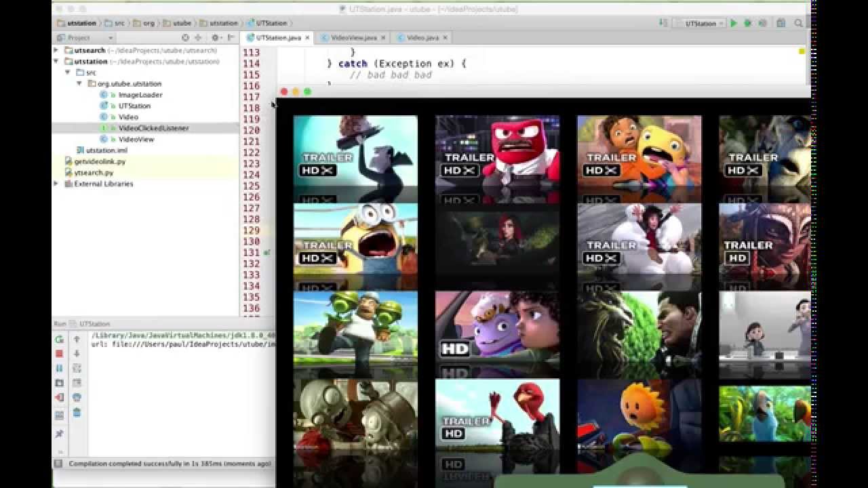
Task: Click the Compilation completed status message
Action: point(170,464)
